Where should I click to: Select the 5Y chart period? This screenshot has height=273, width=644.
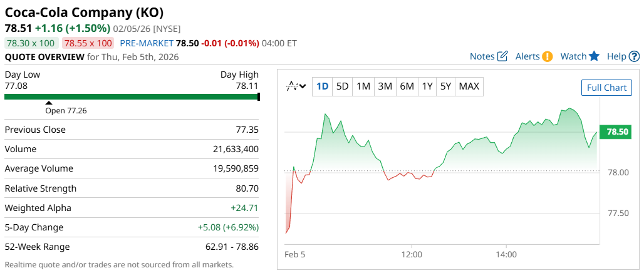tap(445, 86)
